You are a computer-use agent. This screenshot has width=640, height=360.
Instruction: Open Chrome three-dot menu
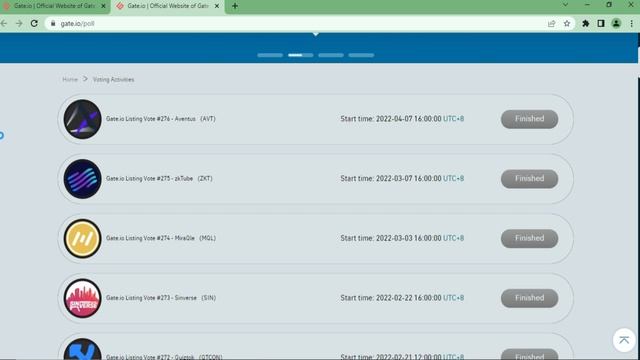click(631, 24)
